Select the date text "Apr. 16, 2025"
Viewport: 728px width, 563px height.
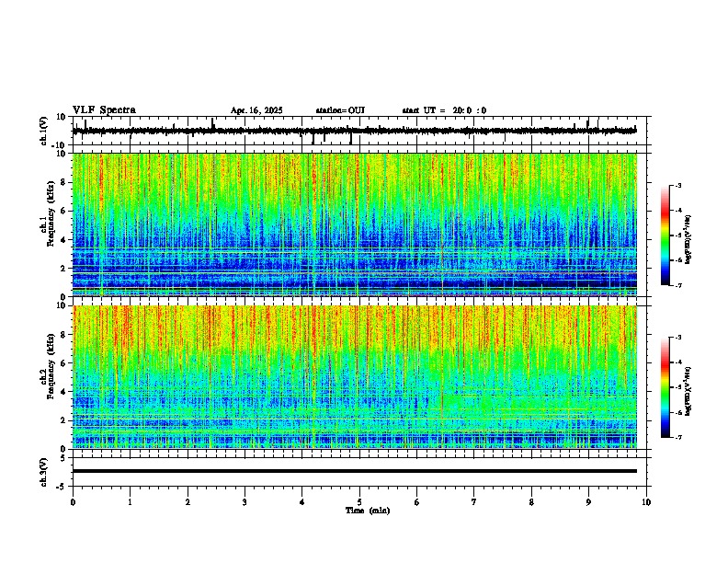(x=256, y=110)
